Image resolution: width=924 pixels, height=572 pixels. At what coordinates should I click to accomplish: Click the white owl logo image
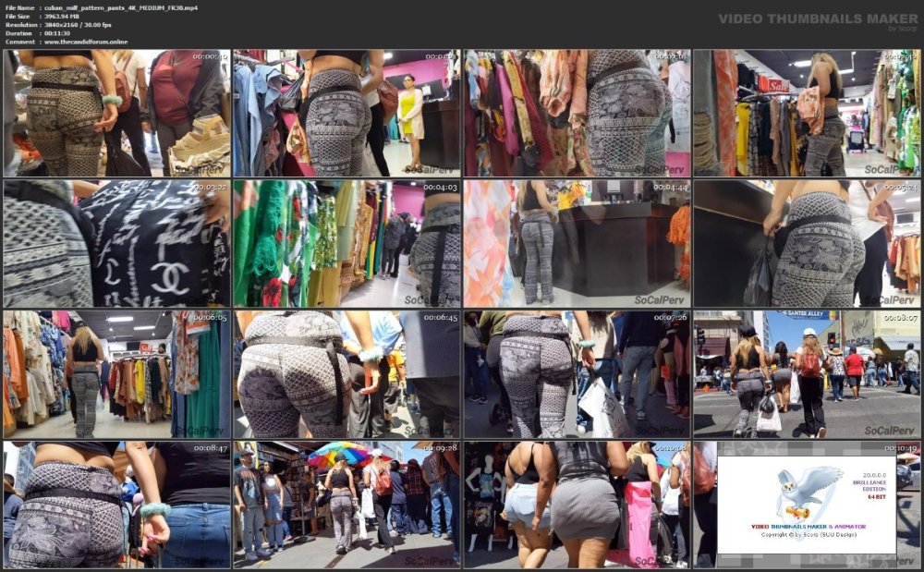pos(808,492)
